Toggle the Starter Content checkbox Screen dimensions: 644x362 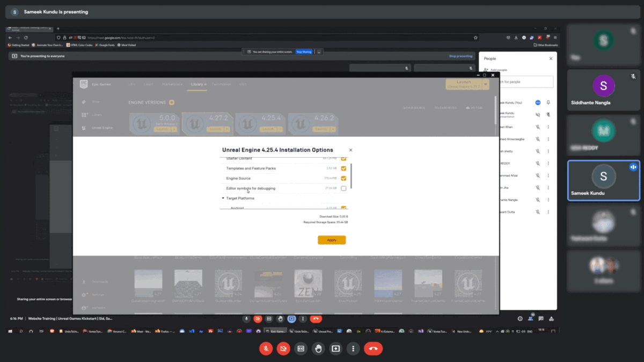click(x=343, y=159)
